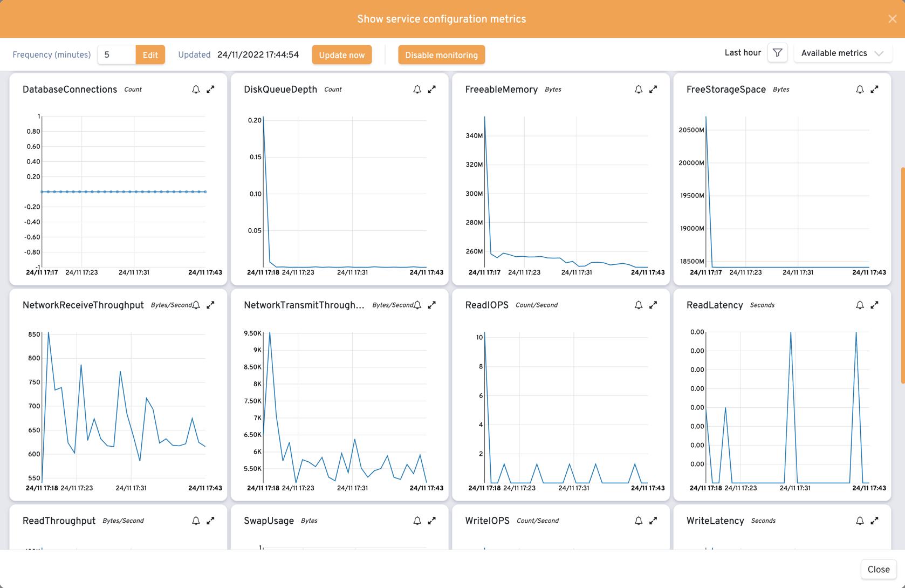Open the Available metrics dropdown
The image size is (905, 588).
click(842, 53)
